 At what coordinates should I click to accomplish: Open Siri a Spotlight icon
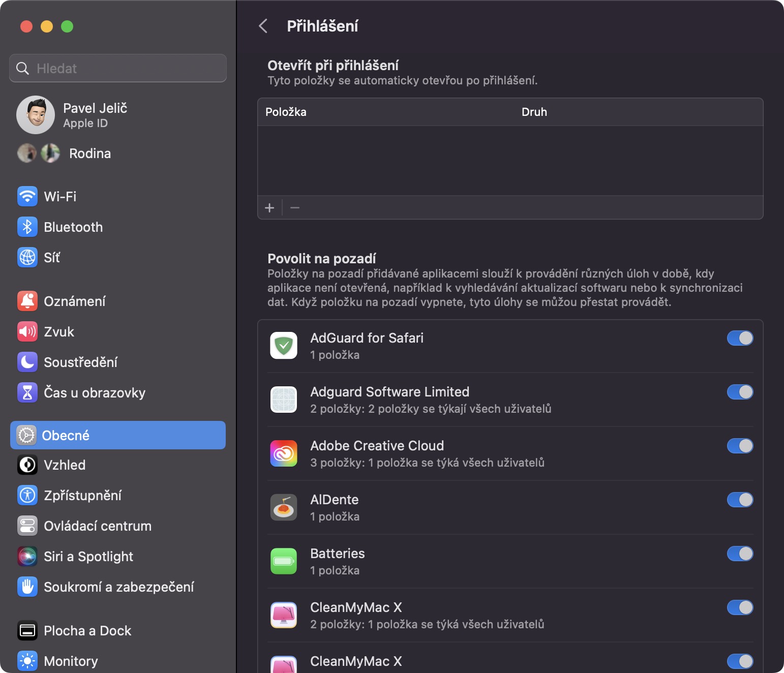coord(27,556)
